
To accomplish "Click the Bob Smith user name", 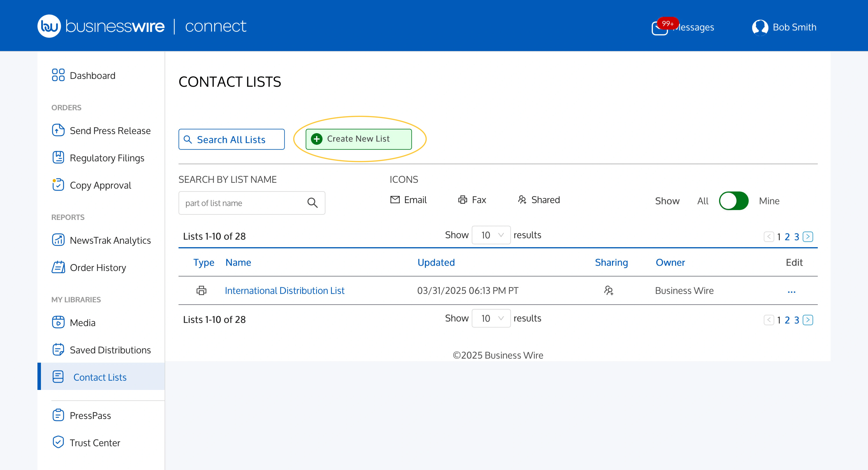I will coord(795,27).
